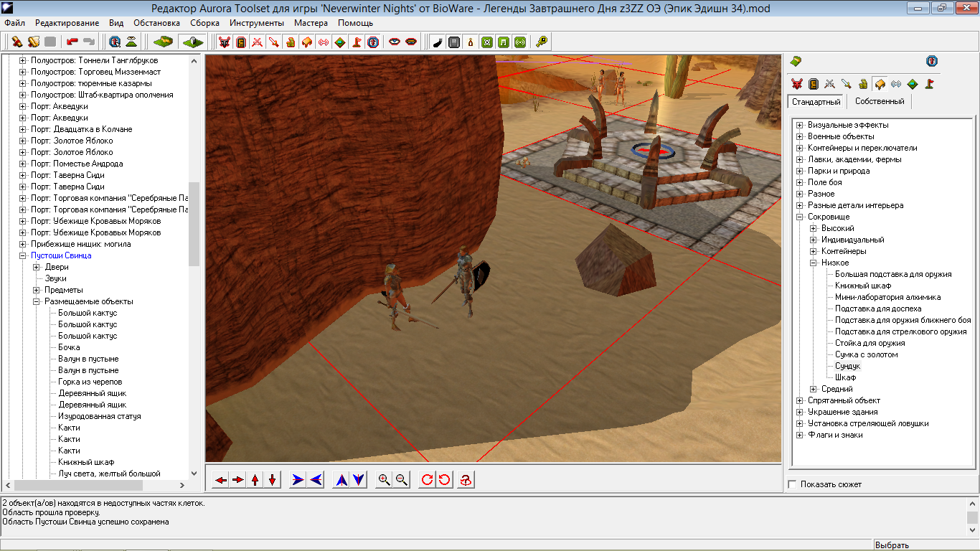Select 'Сундук' in the treasure palette

pyautogui.click(x=847, y=366)
